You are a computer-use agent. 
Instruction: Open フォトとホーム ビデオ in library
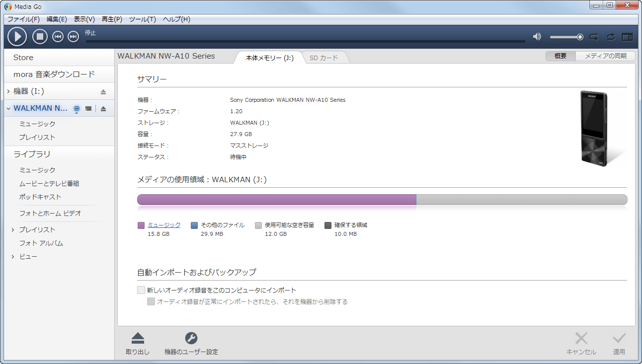[50, 213]
